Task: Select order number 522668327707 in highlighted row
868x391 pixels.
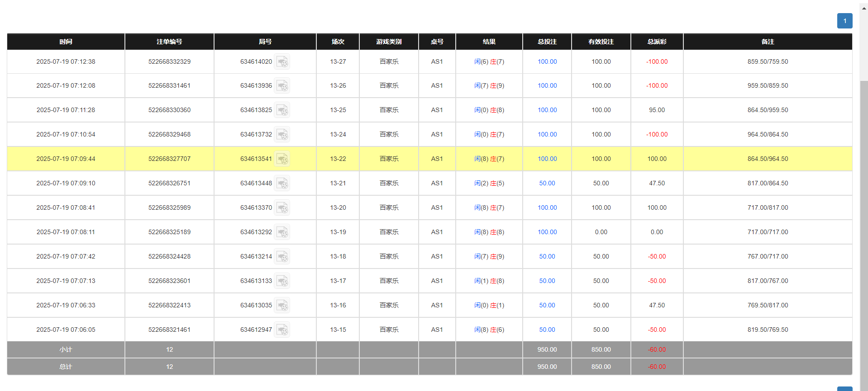Action: pyautogui.click(x=169, y=159)
